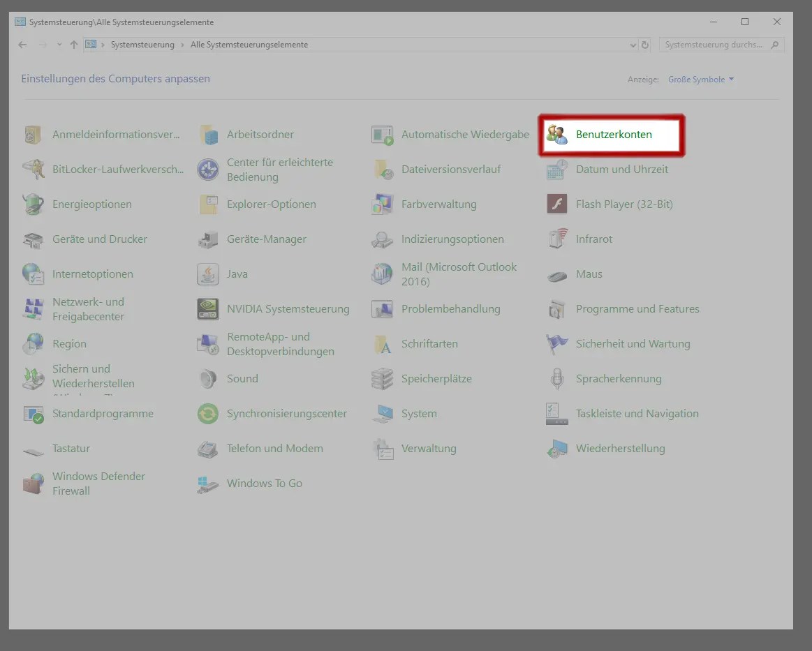Open the Wiederherstellung link
The image size is (812, 651).
point(621,448)
